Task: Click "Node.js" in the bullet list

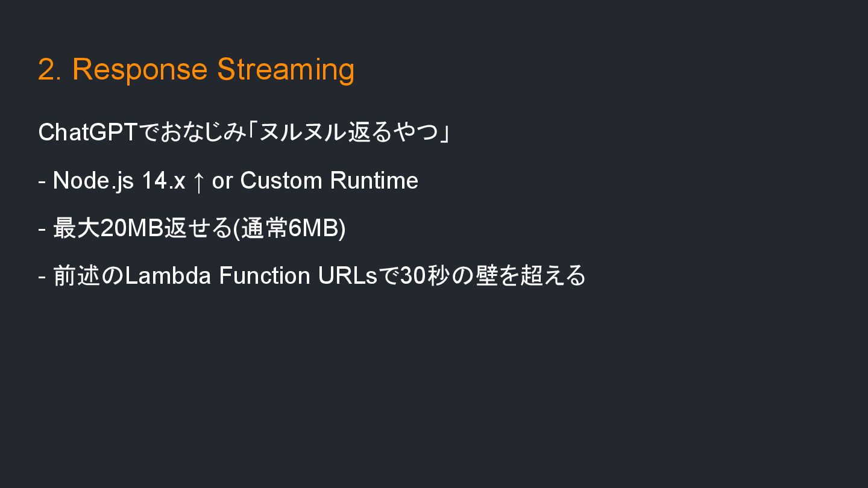Action: (x=93, y=181)
